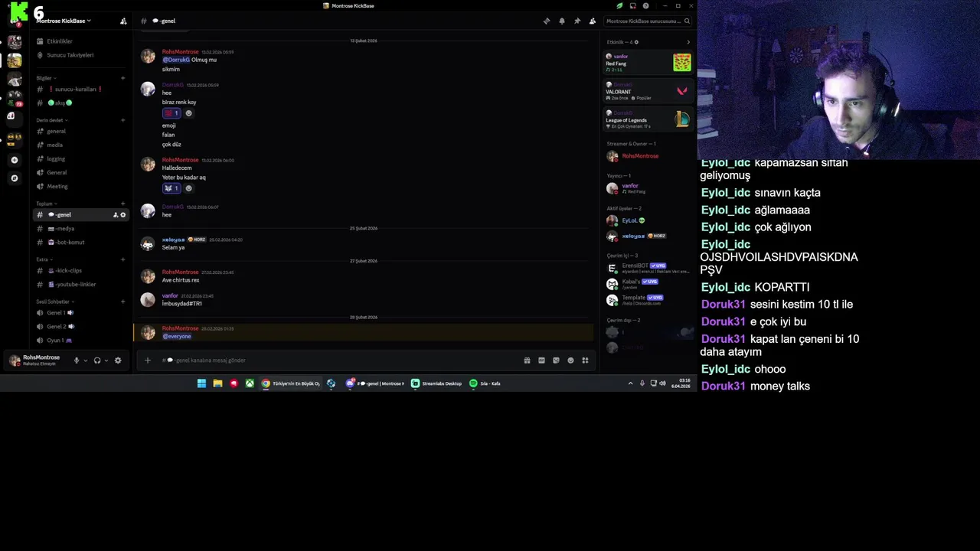Open ErensiBOT in member list

(x=648, y=268)
